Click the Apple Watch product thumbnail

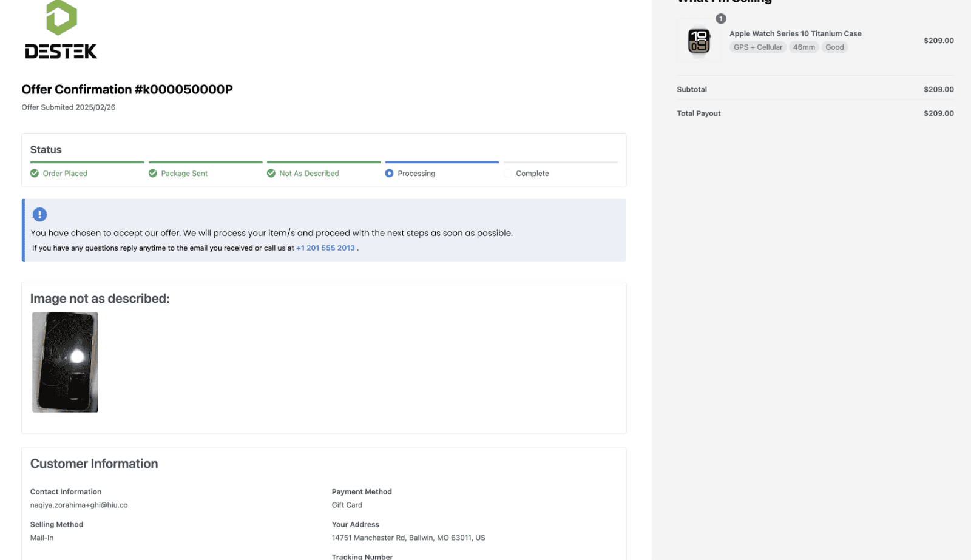[699, 41]
